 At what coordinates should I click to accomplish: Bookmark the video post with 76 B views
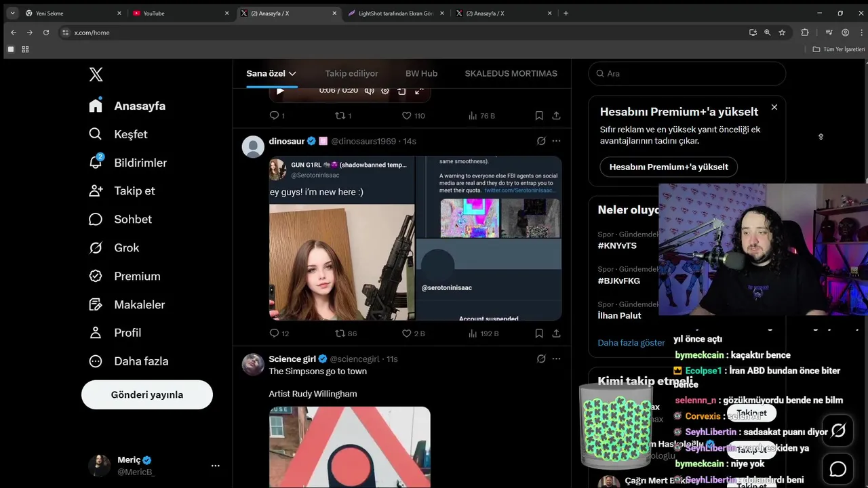point(539,116)
